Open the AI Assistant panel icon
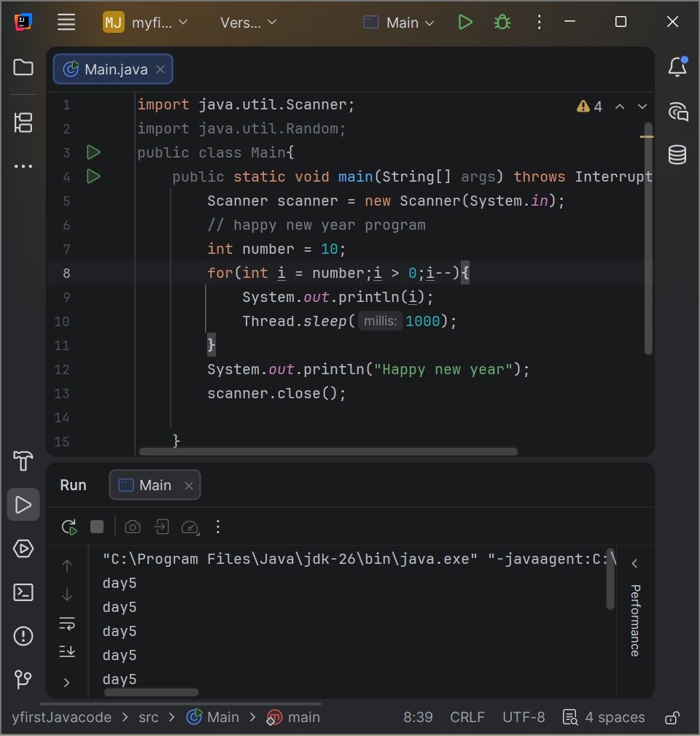700x736 pixels. (x=677, y=112)
